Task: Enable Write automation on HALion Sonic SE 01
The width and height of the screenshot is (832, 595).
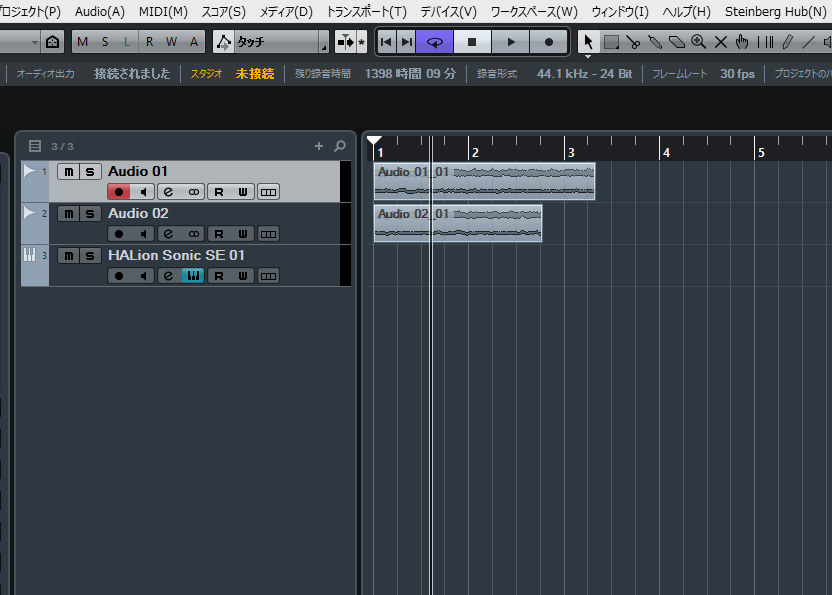Action: tap(242, 275)
